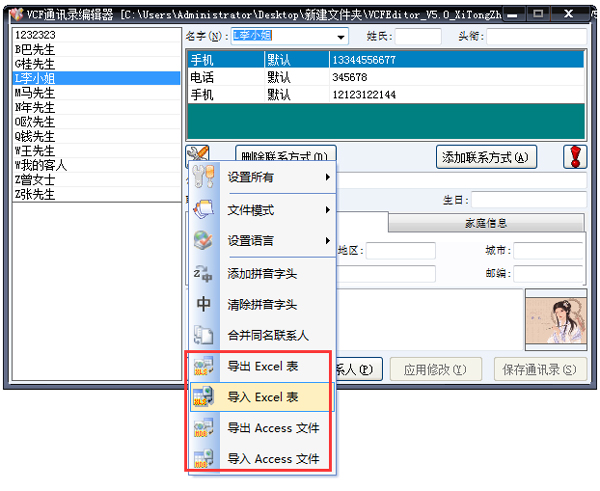Click the 导出 Excel 表 icon
The width and height of the screenshot is (600, 491).
pyautogui.click(x=203, y=367)
